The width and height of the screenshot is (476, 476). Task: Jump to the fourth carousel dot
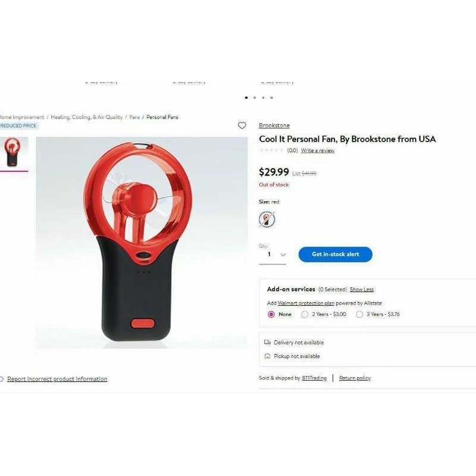[x=271, y=98]
